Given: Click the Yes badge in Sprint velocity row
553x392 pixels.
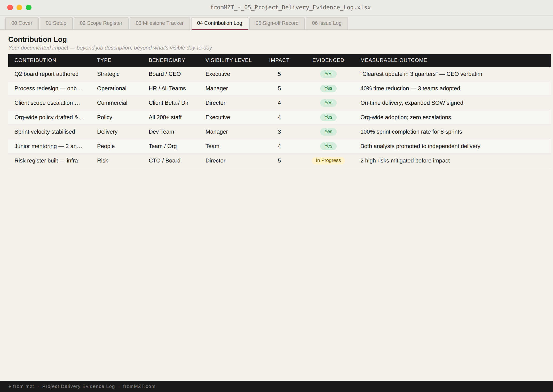Looking at the screenshot, I should tap(328, 132).
